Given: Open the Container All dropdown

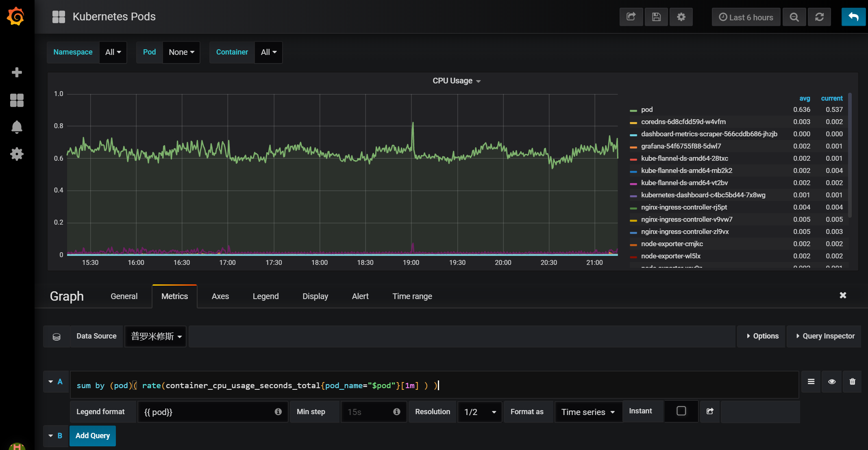Looking at the screenshot, I should [x=268, y=52].
